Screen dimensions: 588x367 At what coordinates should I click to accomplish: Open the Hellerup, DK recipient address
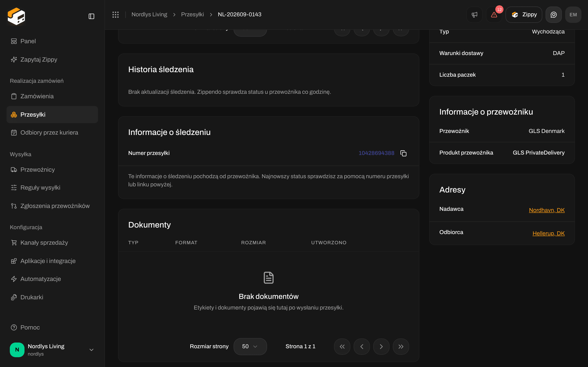coord(548,233)
